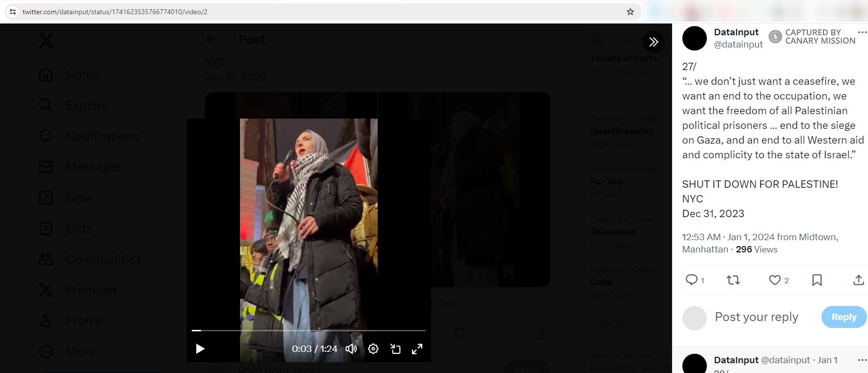View site information icon in address bar
This screenshot has height=373, width=868.
click(x=13, y=12)
